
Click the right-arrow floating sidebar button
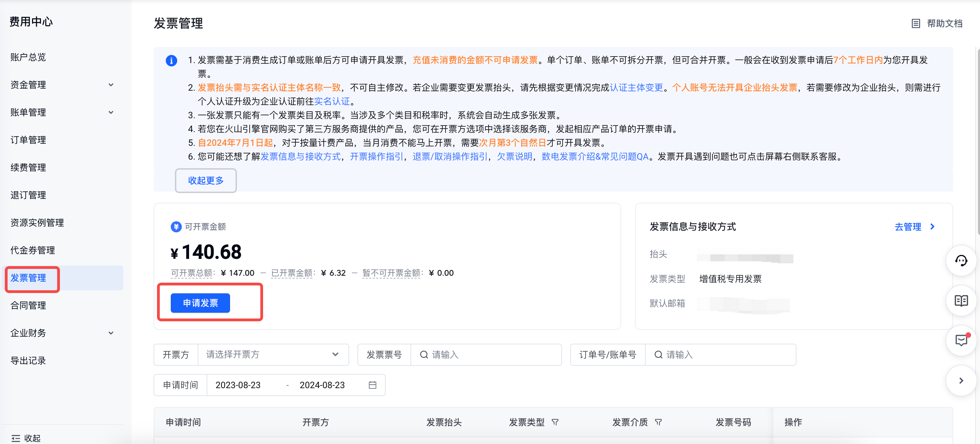[961, 381]
